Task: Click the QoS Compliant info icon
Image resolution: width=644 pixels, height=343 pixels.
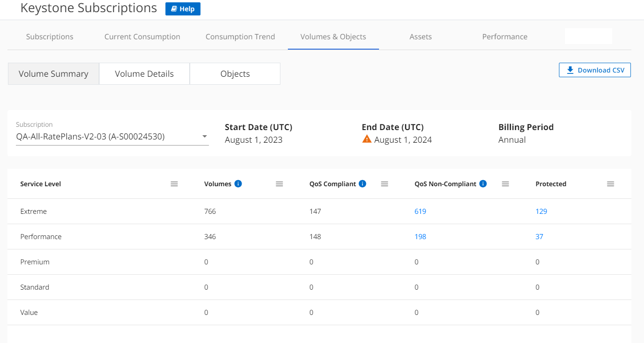Action: [362, 184]
